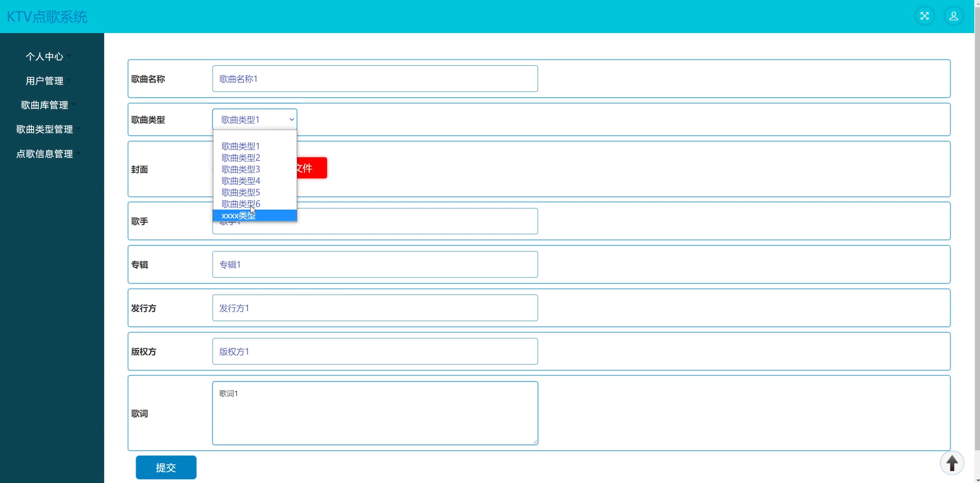Image resolution: width=980 pixels, height=483 pixels.
Task: Open 用户管理 sidebar menu
Action: 45,81
